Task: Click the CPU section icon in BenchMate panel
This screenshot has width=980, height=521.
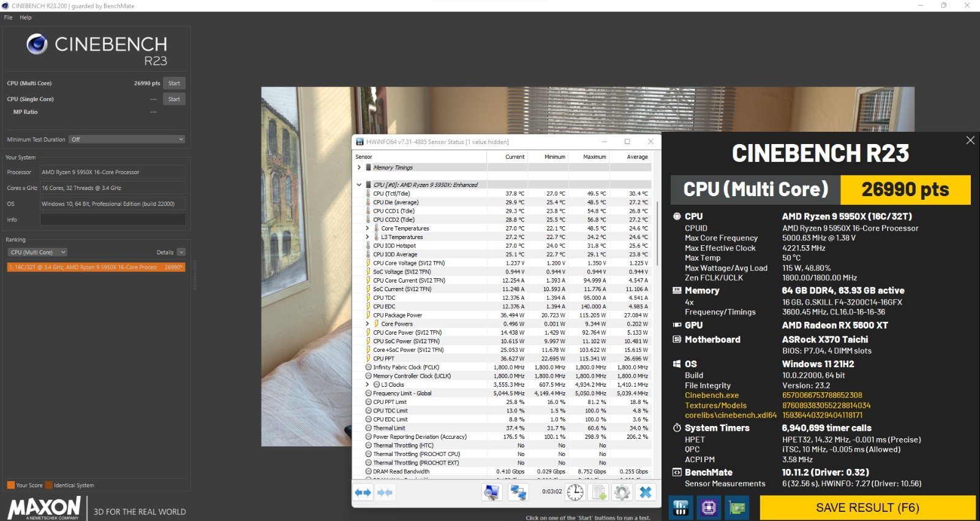Action: [x=677, y=216]
